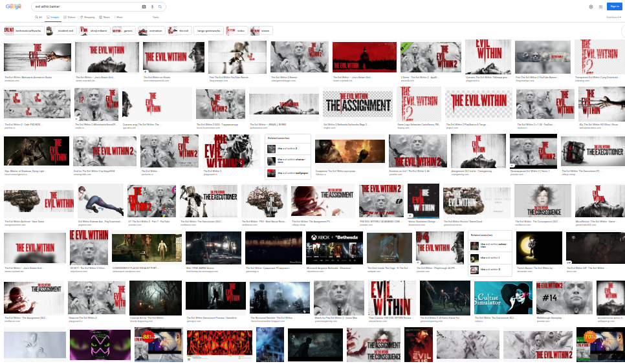Screen dimensions: 625x364
Task: Go to Google home via logo
Action: (13, 6)
